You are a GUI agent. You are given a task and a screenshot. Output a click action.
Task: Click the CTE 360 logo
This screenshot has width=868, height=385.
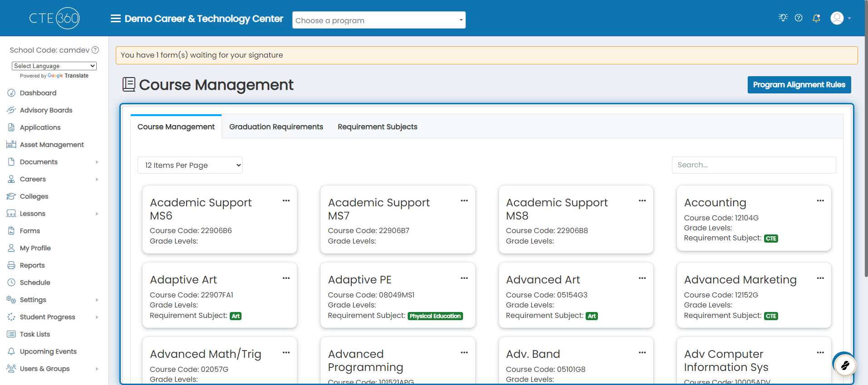(x=54, y=18)
